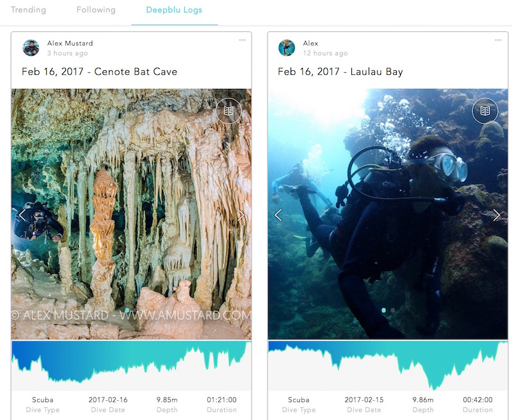The height and width of the screenshot is (420, 512).
Task: Open the Alex Mustard username link
Action: pos(70,43)
